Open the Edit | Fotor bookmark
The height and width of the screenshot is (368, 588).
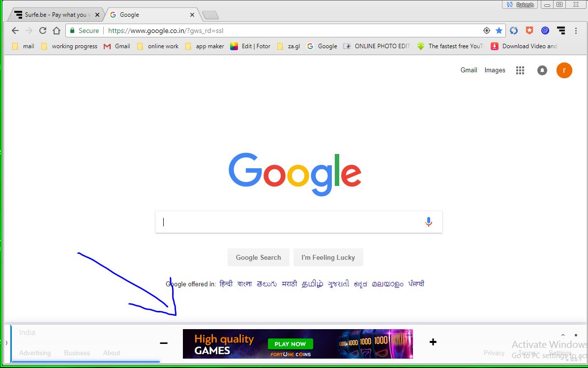250,46
